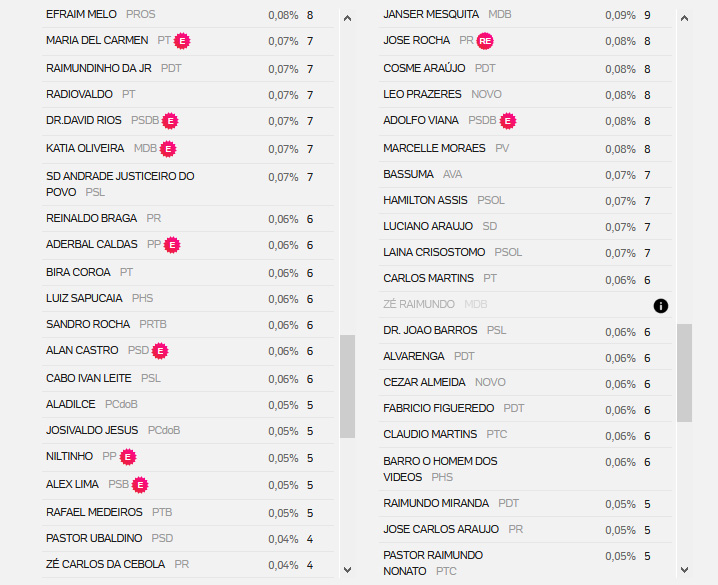
Task: Click the right list's scrollbar thumb
Action: (x=685, y=373)
